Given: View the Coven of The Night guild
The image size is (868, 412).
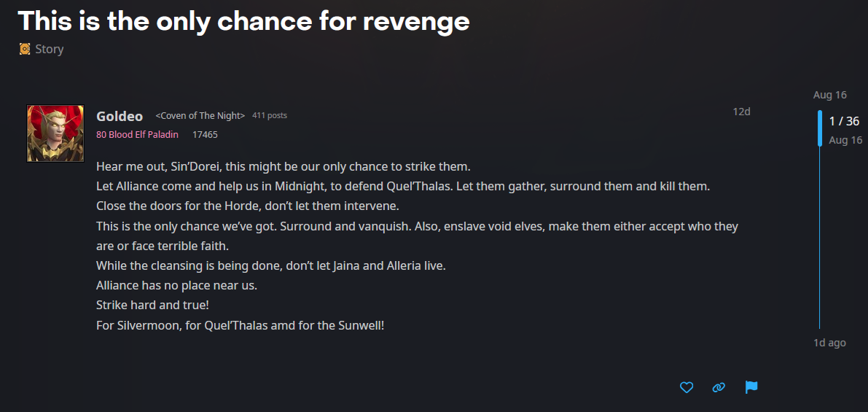Looking at the screenshot, I should (200, 116).
